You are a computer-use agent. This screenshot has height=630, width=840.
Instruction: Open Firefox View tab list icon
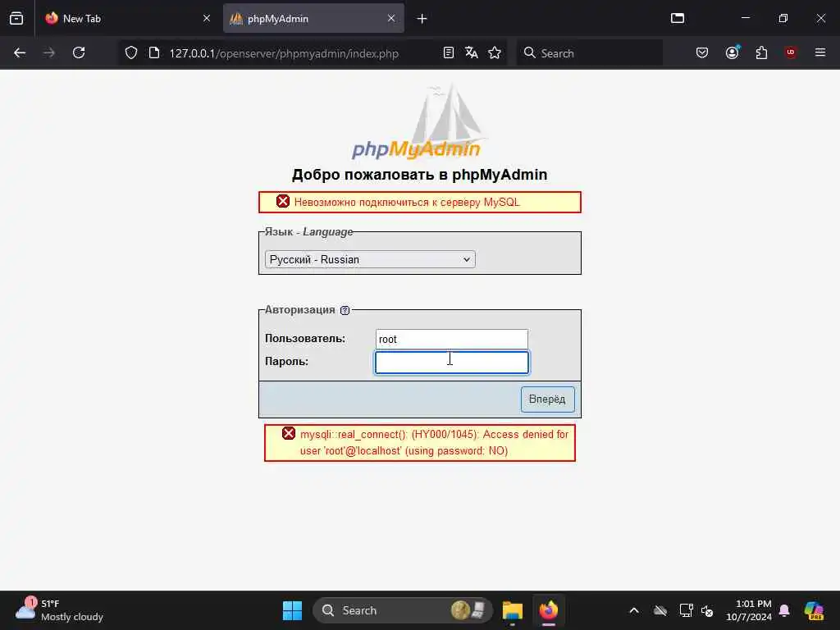pyautogui.click(x=16, y=18)
